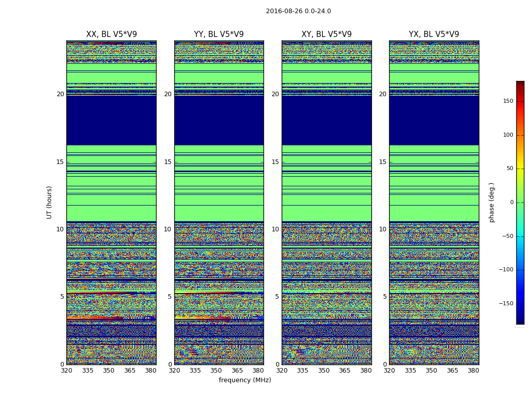Click the colorbar tick label 150
This screenshot has width=532, height=405.
point(508,101)
